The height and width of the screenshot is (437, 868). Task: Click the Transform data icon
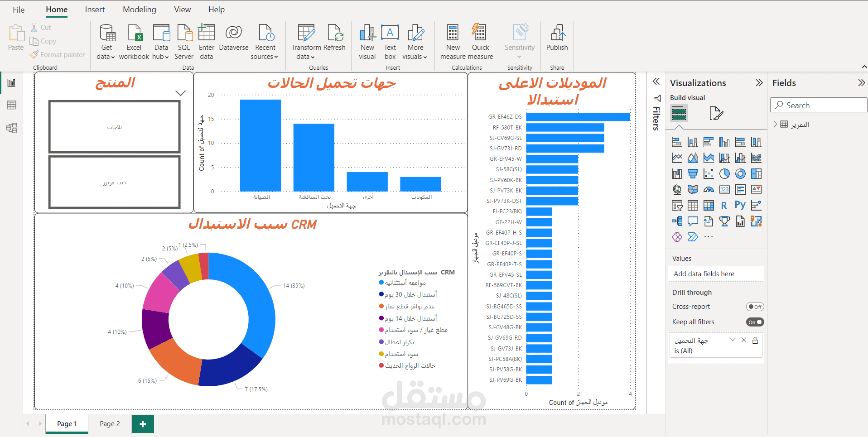click(x=306, y=33)
